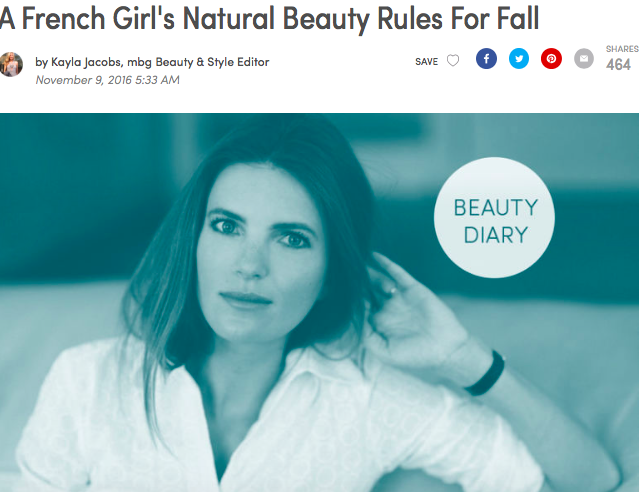This screenshot has height=492, width=640.
Task: Click the mbg Beauty & Style Editor text
Action: [198, 62]
